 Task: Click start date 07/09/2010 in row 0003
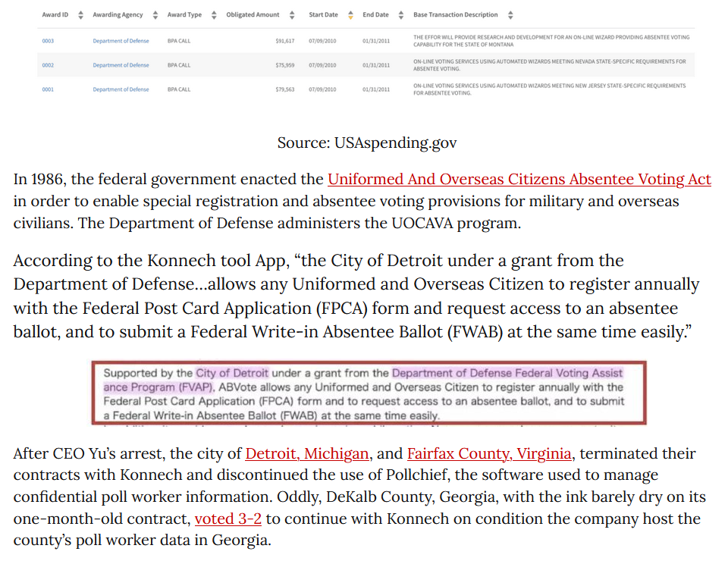coord(322,41)
